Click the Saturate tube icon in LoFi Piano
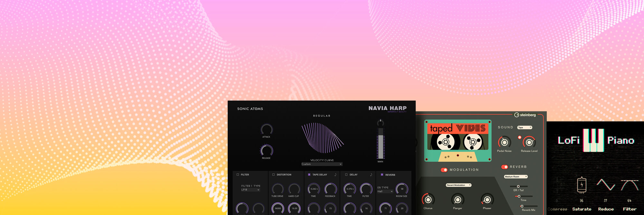644x215 pixels. click(582, 185)
